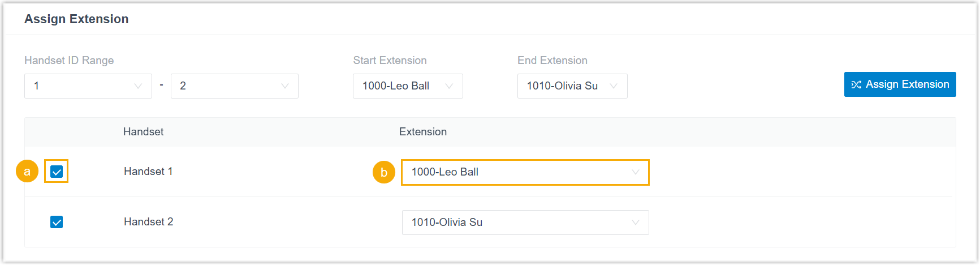This screenshot has height=265, width=980.
Task: Uncheck the Handset 2 checkbox
Action: click(57, 222)
